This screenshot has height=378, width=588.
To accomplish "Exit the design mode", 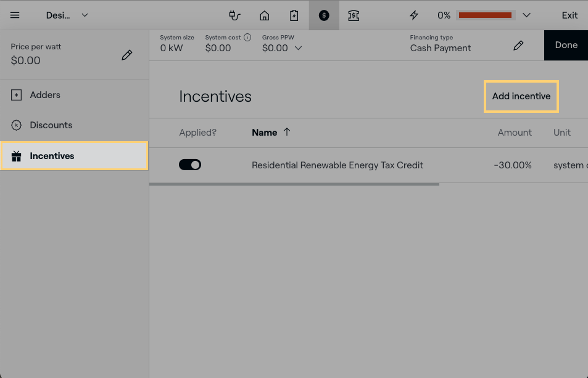I will click(x=569, y=15).
